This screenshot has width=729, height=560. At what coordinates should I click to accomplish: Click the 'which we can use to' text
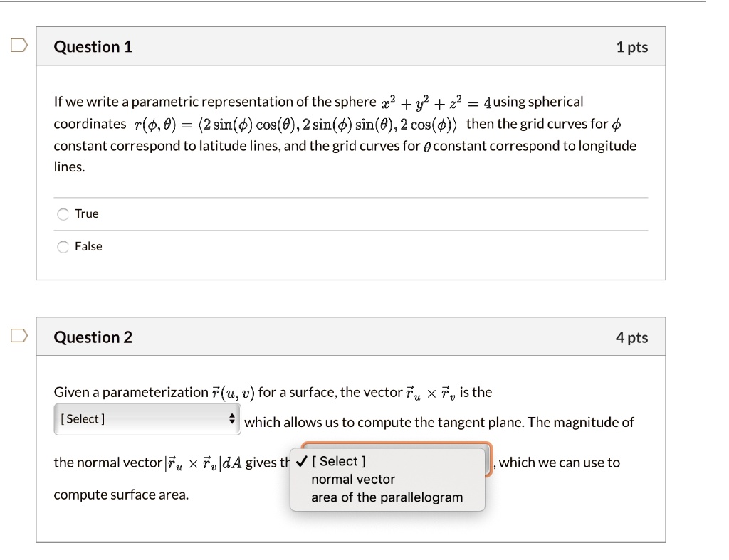point(560,463)
